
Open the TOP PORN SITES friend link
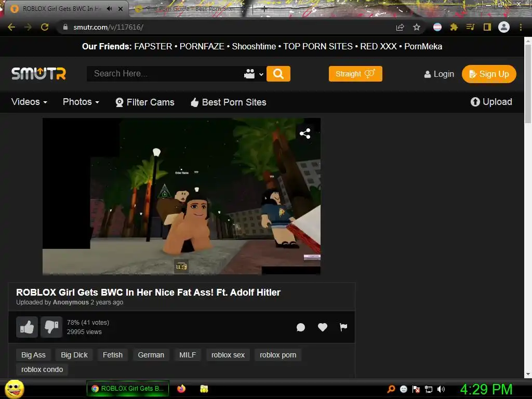[x=318, y=46]
